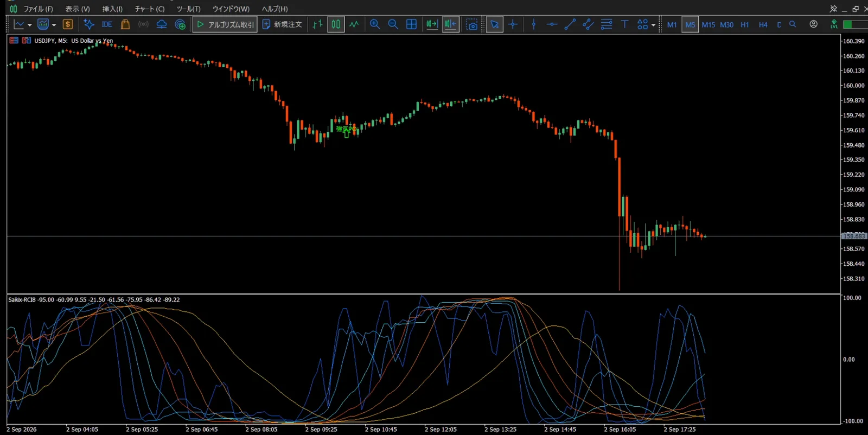Click the copy-trading add icon
Image resolution: width=868 pixels, height=435 pixels.
coord(180,24)
